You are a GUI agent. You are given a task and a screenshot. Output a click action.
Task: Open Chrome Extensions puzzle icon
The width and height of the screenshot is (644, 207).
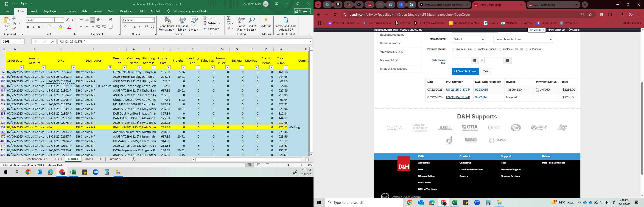coord(610,14)
